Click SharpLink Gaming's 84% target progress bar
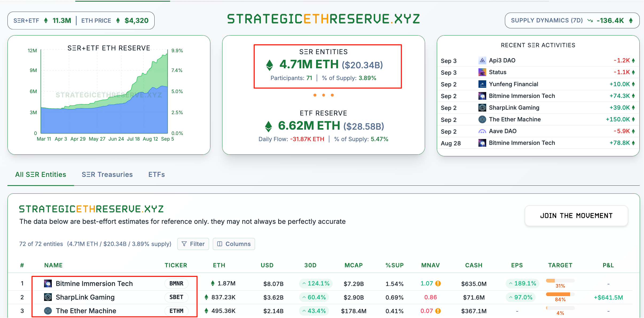The height and width of the screenshot is (318, 644). [x=560, y=294]
